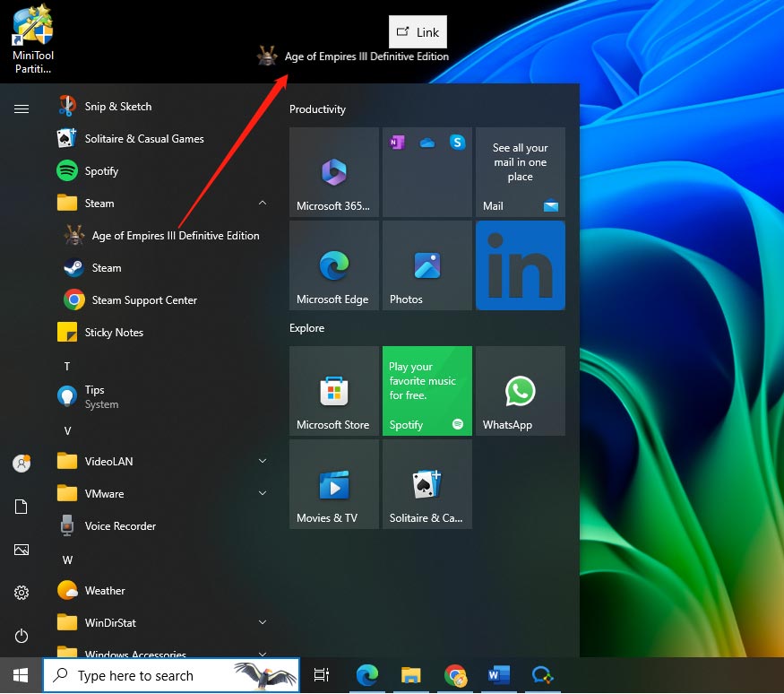784x694 pixels.
Task: Expand the VideoLAN folder
Action: click(263, 461)
